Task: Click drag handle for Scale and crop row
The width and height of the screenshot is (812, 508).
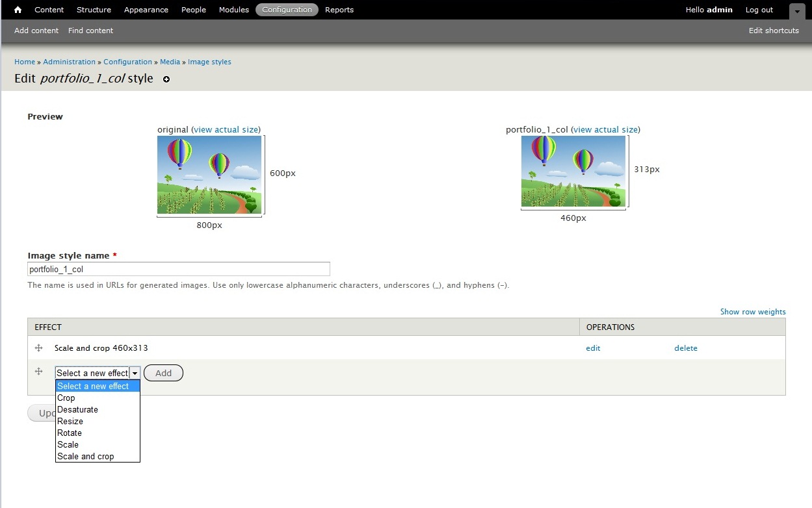Action: tap(38, 348)
